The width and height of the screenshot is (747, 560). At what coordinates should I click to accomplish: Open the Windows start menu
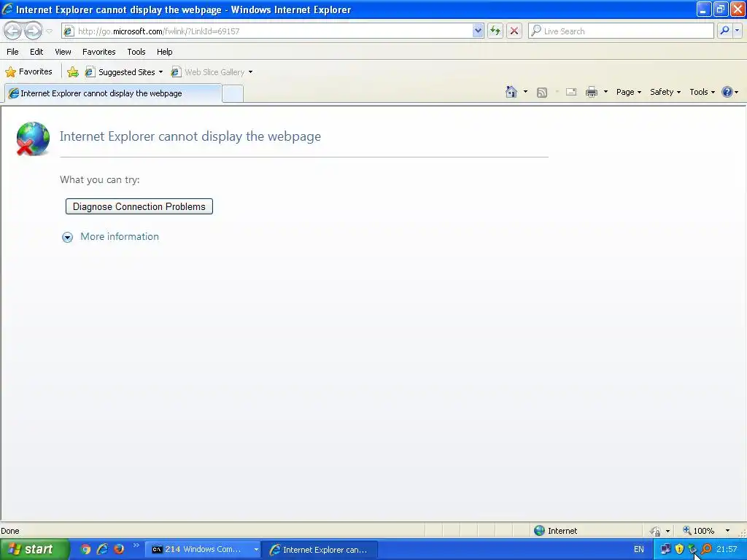click(x=34, y=549)
